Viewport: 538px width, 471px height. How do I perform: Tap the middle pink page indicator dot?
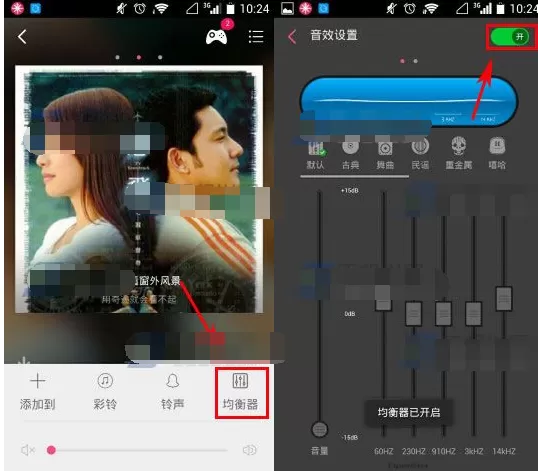[139, 57]
